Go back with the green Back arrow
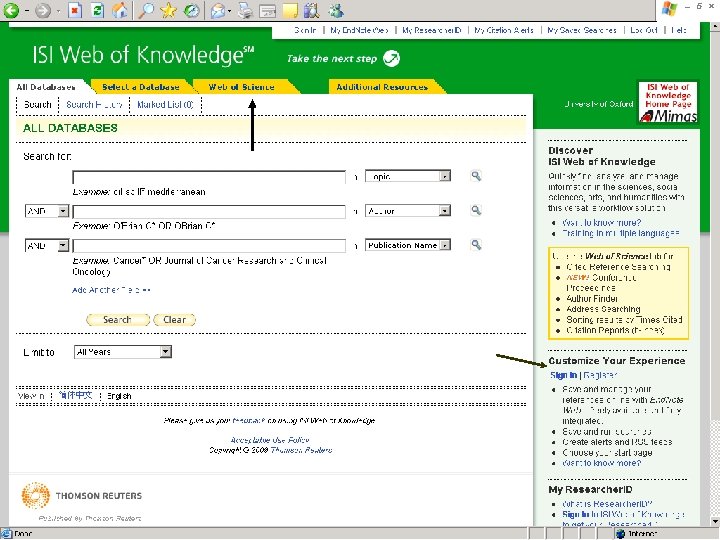Screen dimensions: 720x540 pos(11,10)
